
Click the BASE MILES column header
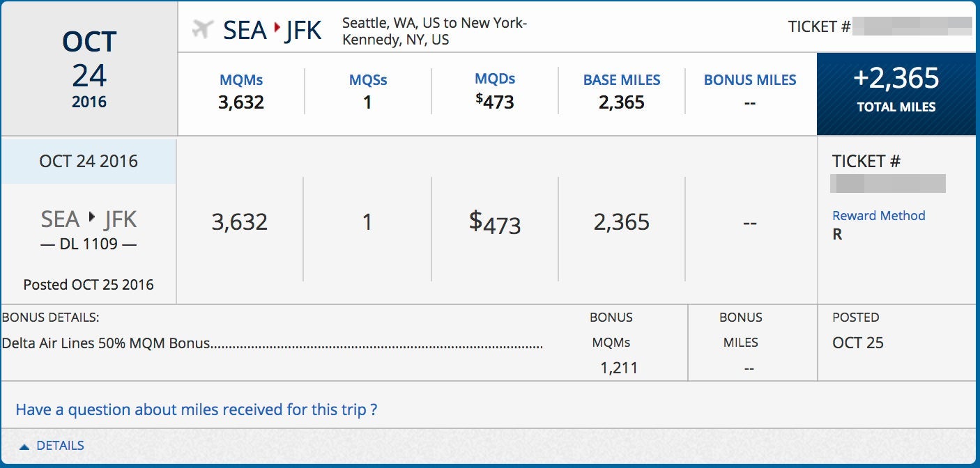(x=622, y=80)
